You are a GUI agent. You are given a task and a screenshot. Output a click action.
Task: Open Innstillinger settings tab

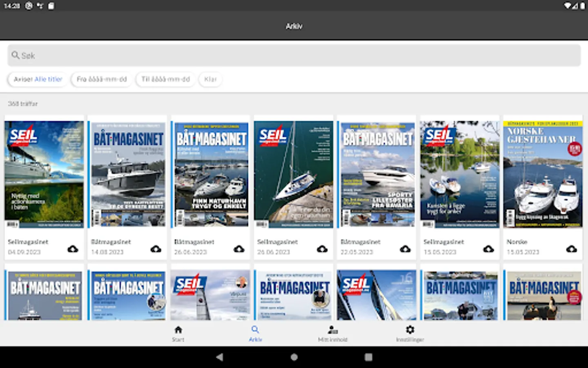[410, 334]
